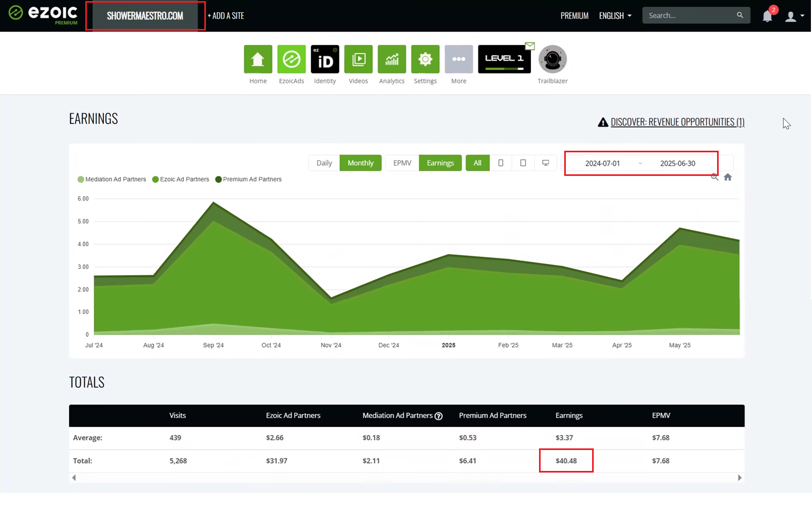Click the search magnifier icon

(x=740, y=15)
